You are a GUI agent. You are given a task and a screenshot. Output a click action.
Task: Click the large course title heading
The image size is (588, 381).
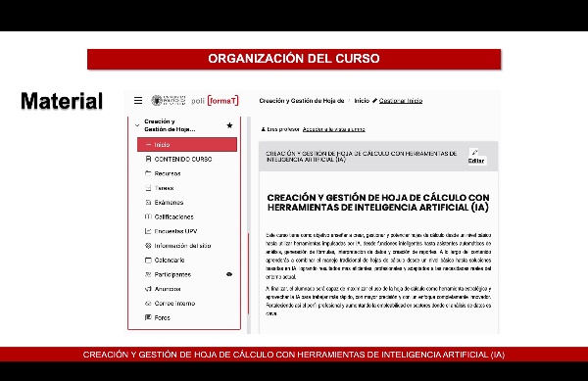pyautogui.click(x=378, y=203)
